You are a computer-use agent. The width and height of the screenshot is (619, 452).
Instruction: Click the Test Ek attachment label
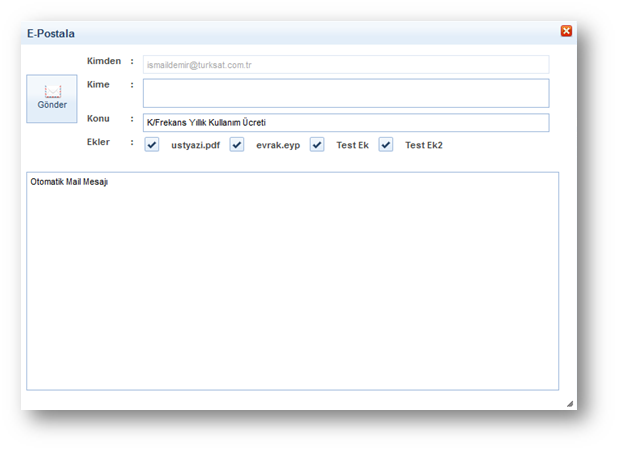tap(352, 145)
